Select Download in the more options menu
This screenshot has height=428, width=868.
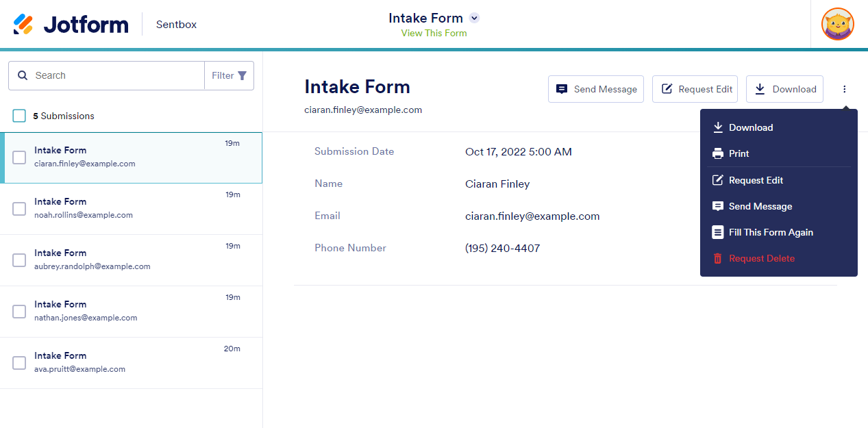click(x=750, y=127)
